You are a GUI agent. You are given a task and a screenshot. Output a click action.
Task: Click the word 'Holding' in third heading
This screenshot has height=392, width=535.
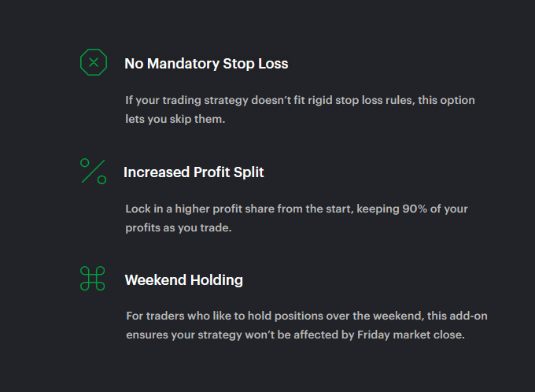click(216, 280)
